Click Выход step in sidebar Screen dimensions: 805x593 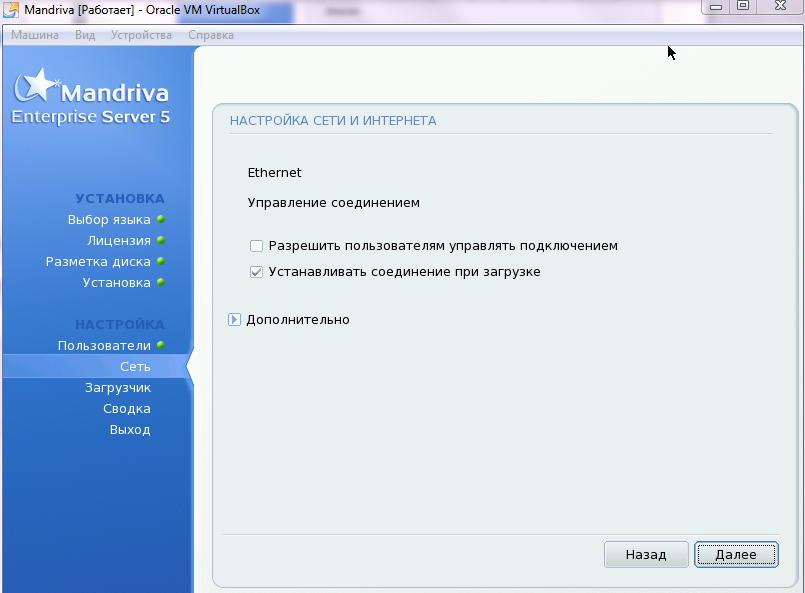(x=130, y=430)
